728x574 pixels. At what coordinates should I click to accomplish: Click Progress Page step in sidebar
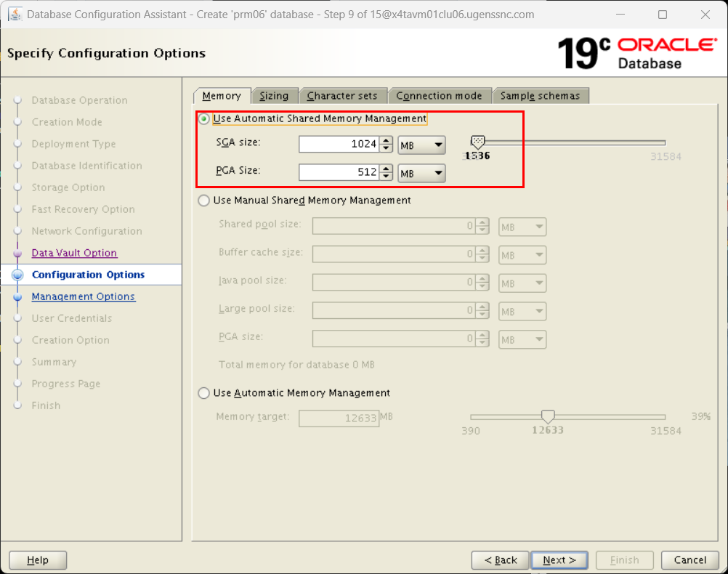(x=66, y=384)
